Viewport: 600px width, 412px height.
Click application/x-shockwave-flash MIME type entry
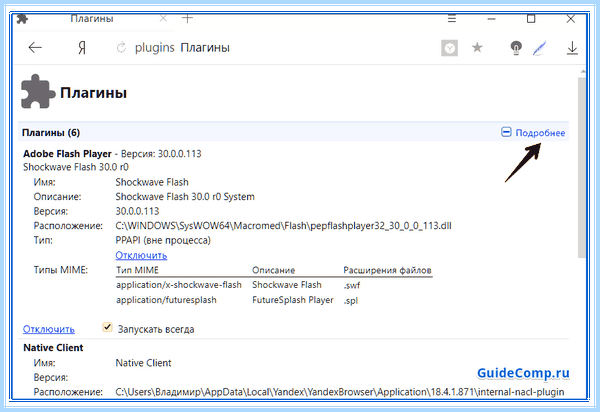pyautogui.click(x=179, y=285)
